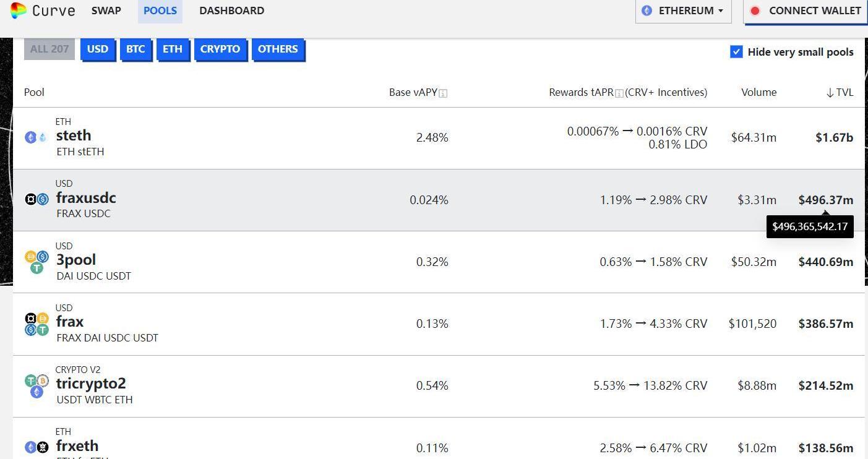Click the Base vAPY info icon
Image resolution: width=868 pixels, height=459 pixels.
tap(443, 93)
